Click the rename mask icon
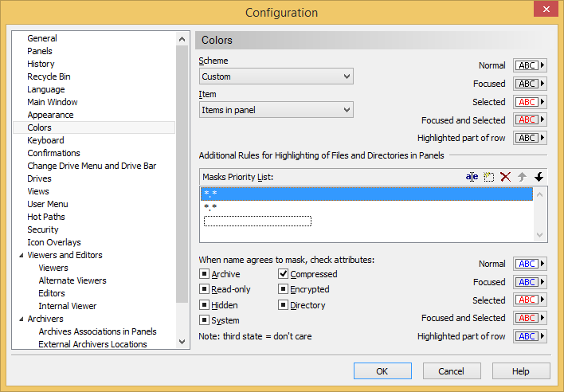The image size is (564, 392). (x=472, y=177)
